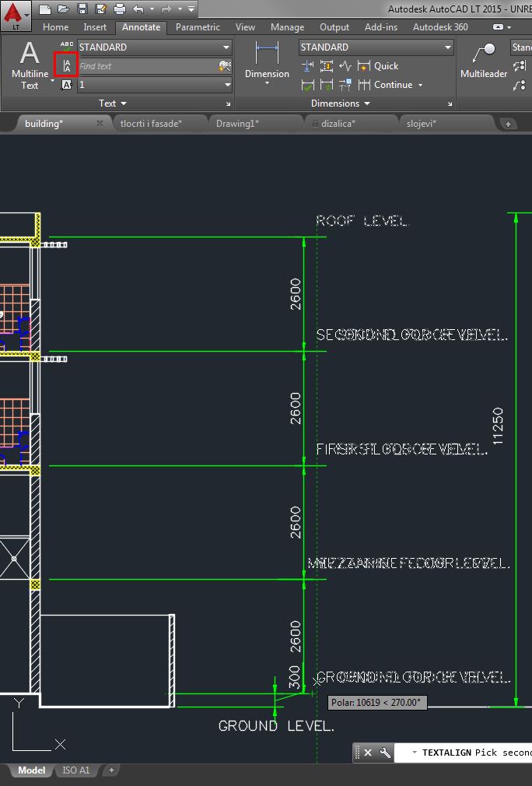Click the Continue dimension button
The height and width of the screenshot is (786, 532).
(x=391, y=85)
